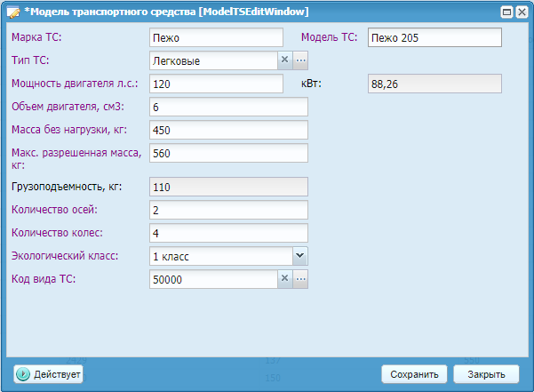Click the кВт field showing 88,26
534x392 pixels.
click(434, 84)
